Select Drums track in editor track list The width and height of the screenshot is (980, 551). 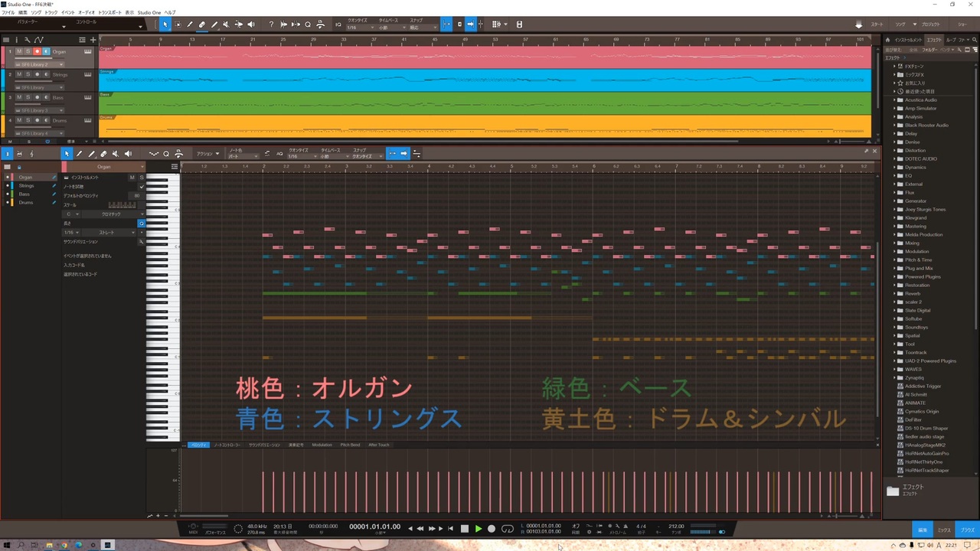click(x=26, y=203)
